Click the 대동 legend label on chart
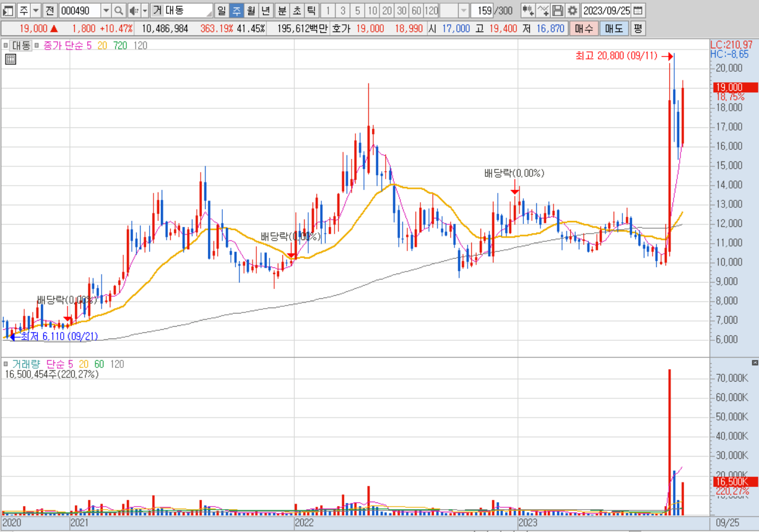The width and height of the screenshot is (759, 532). 22,45
